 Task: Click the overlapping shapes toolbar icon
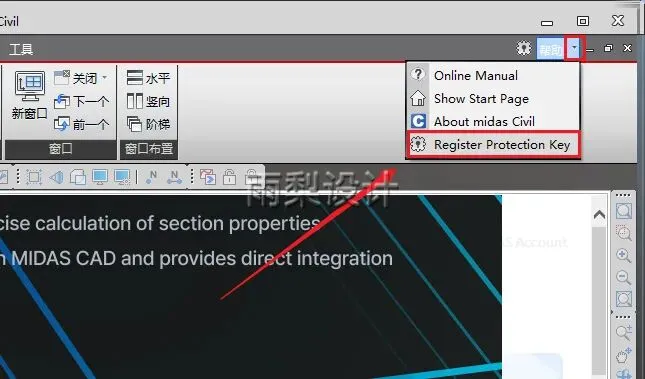[x=78, y=177]
